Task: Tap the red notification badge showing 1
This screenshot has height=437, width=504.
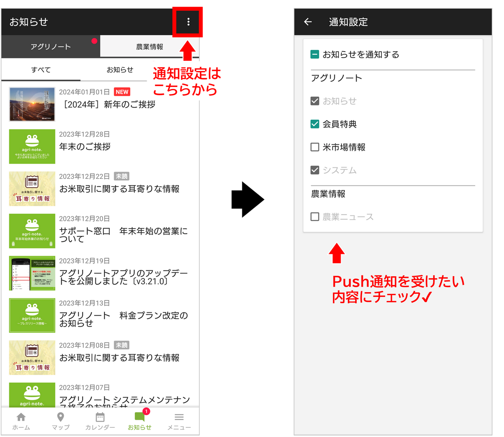Action: (x=146, y=411)
